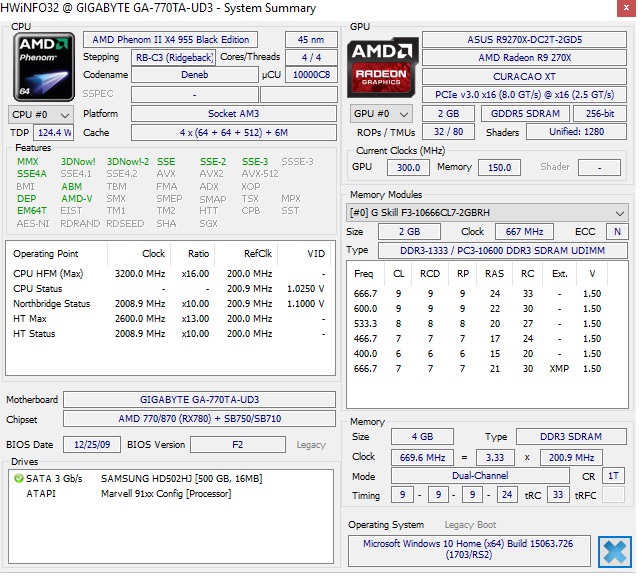The width and height of the screenshot is (642, 583).
Task: Click the ECC N field
Action: point(617,232)
